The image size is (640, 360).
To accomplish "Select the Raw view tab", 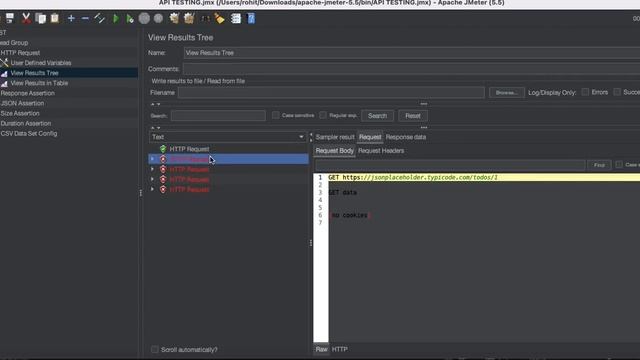I will coord(321,349).
